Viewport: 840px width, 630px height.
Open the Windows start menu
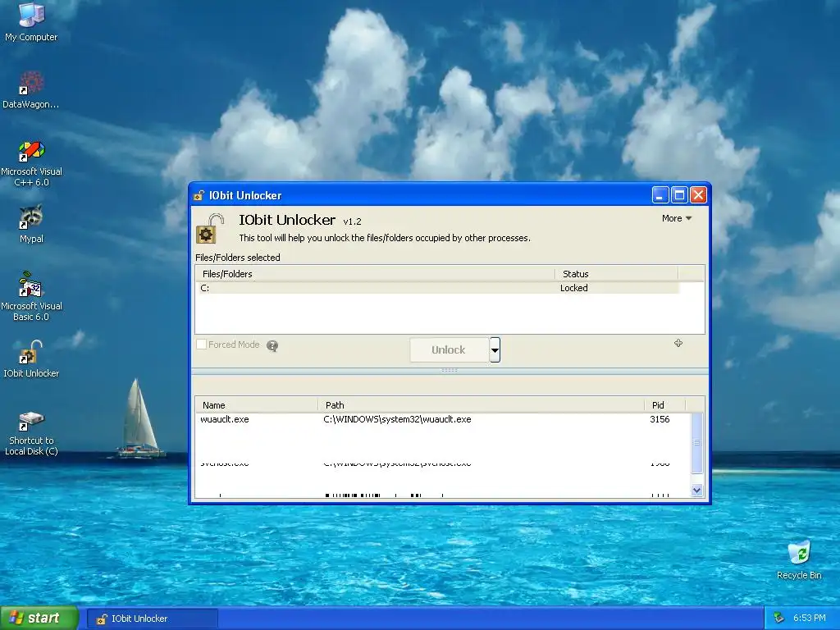click(x=39, y=619)
